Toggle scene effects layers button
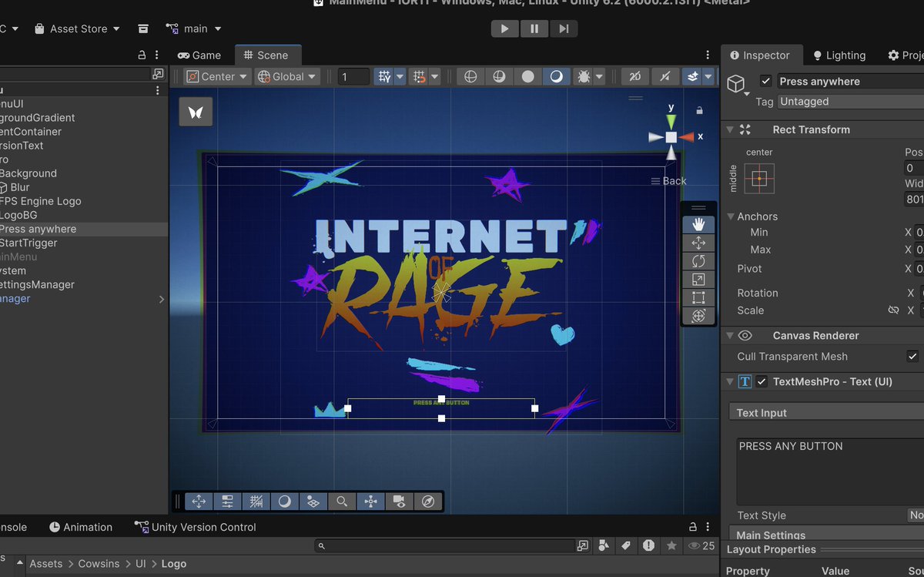 pos(691,76)
